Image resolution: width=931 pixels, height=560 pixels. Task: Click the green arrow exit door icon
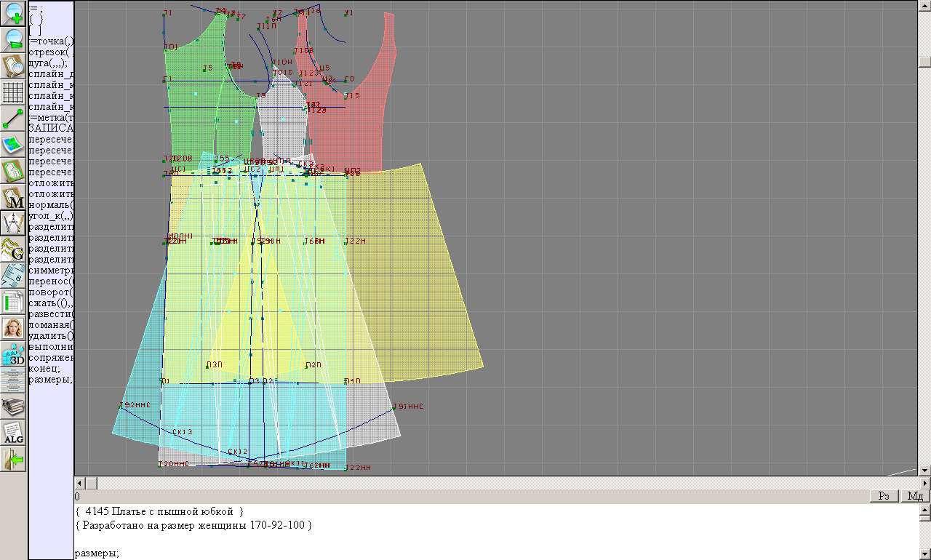coord(13,459)
